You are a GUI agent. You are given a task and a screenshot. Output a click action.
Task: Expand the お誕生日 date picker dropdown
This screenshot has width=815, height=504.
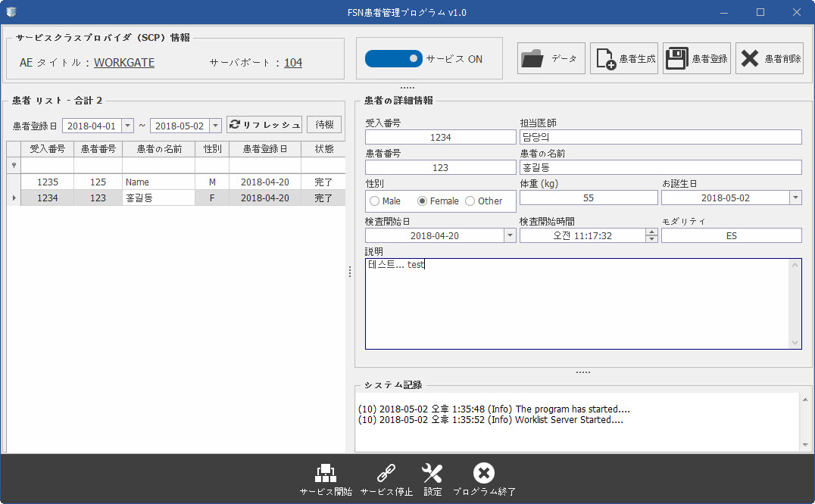pos(795,198)
